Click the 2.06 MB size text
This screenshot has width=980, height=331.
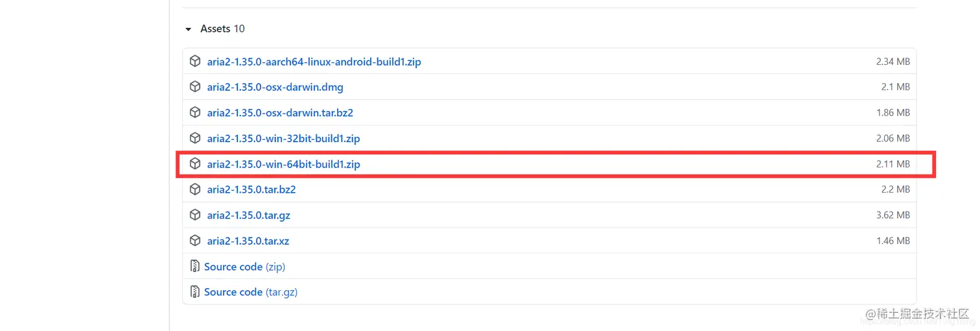[893, 138]
